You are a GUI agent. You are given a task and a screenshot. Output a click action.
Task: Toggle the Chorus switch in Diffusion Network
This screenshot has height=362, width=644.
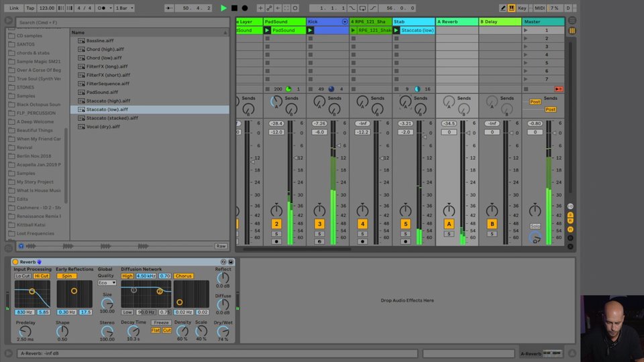[184, 276]
